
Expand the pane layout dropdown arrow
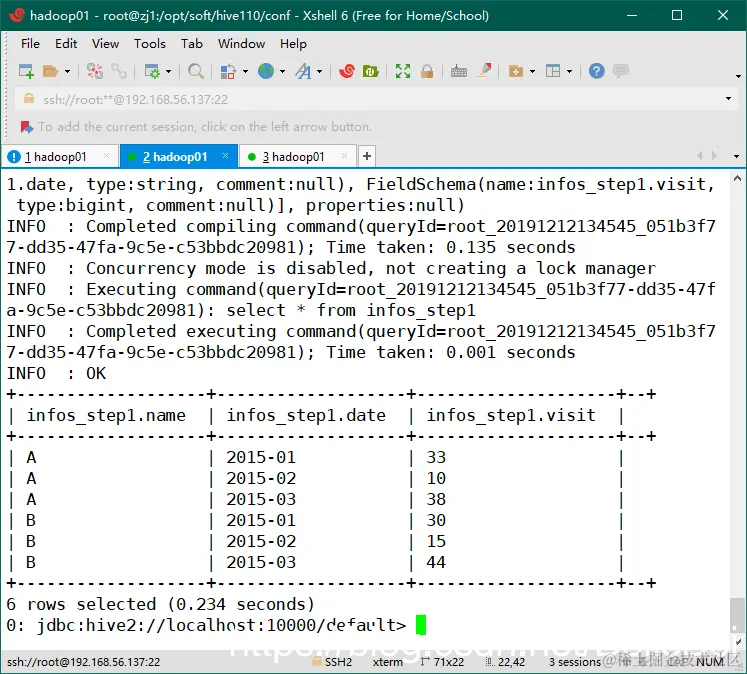569,71
